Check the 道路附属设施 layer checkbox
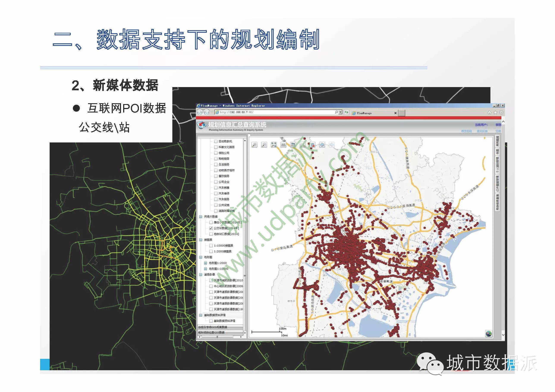The image size is (555, 392). 216,211
